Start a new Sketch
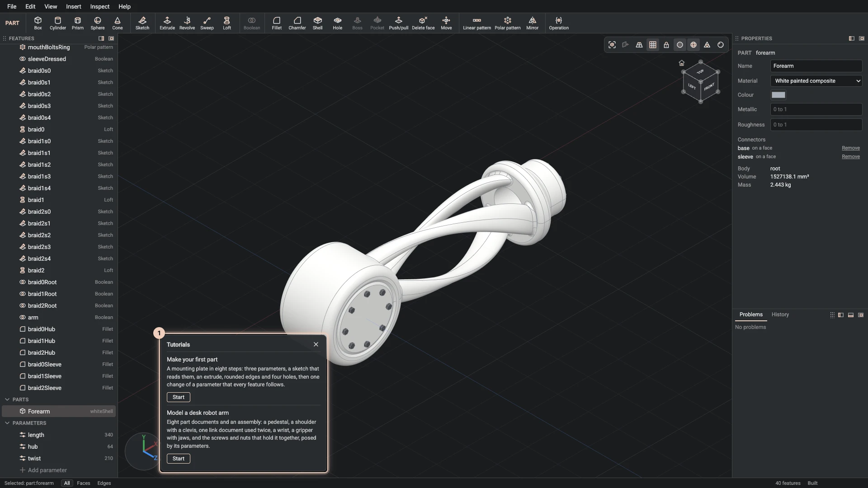The image size is (868, 488). coord(142,23)
